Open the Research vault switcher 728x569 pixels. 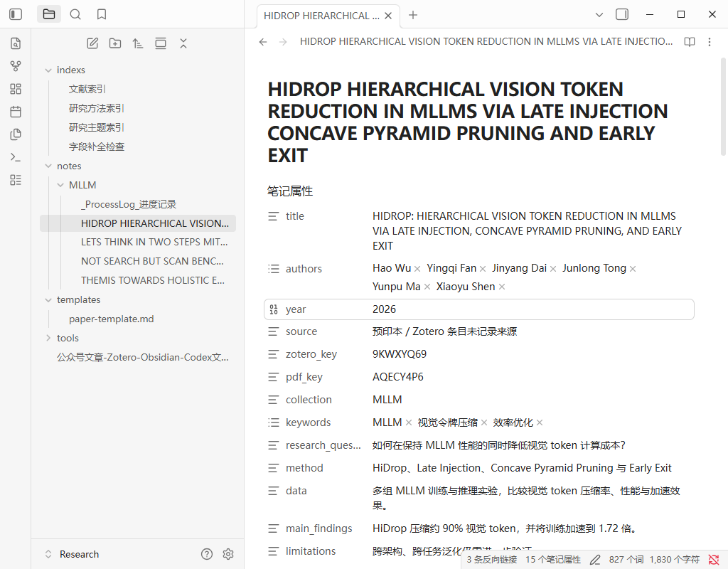(72, 554)
